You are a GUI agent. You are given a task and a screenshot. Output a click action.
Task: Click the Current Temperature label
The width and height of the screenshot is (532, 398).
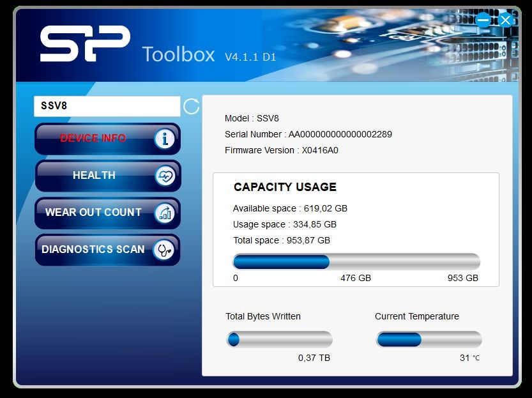[x=417, y=316]
